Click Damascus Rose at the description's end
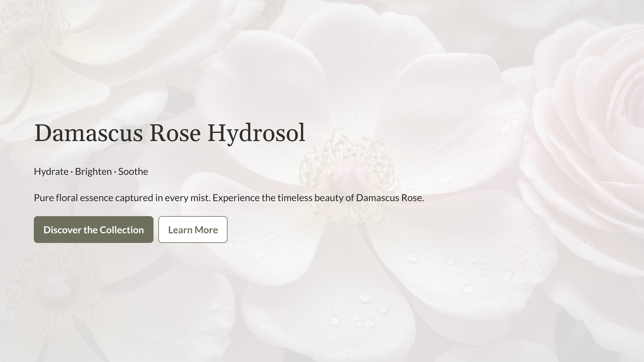 tap(389, 198)
